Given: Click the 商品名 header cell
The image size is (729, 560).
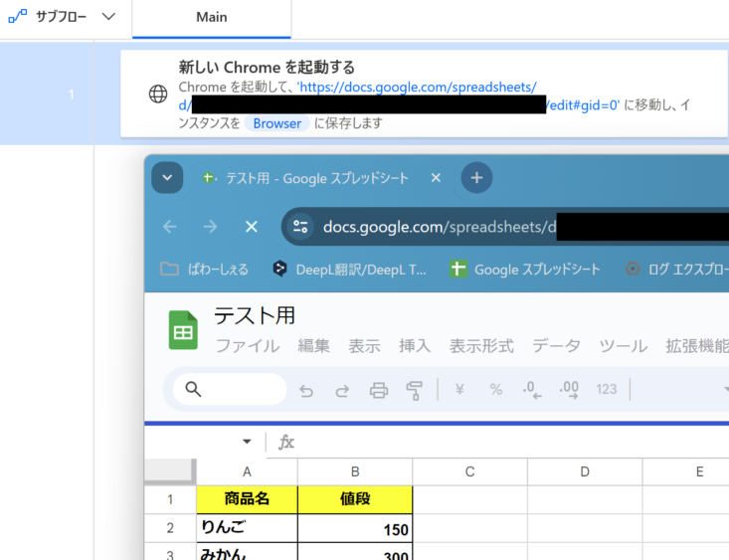Looking at the screenshot, I should click(247, 499).
